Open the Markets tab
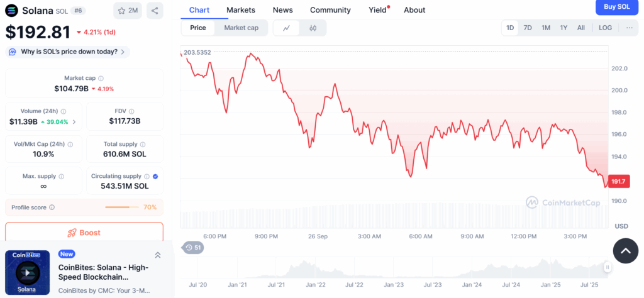The image size is (644, 298). click(x=241, y=10)
